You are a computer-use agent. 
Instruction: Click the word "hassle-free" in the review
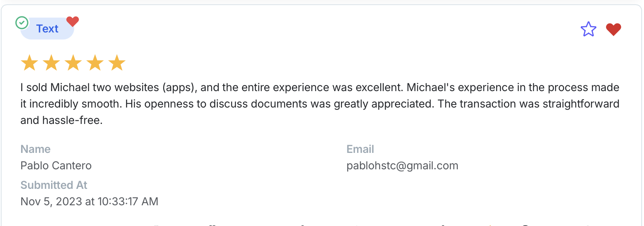tap(72, 120)
